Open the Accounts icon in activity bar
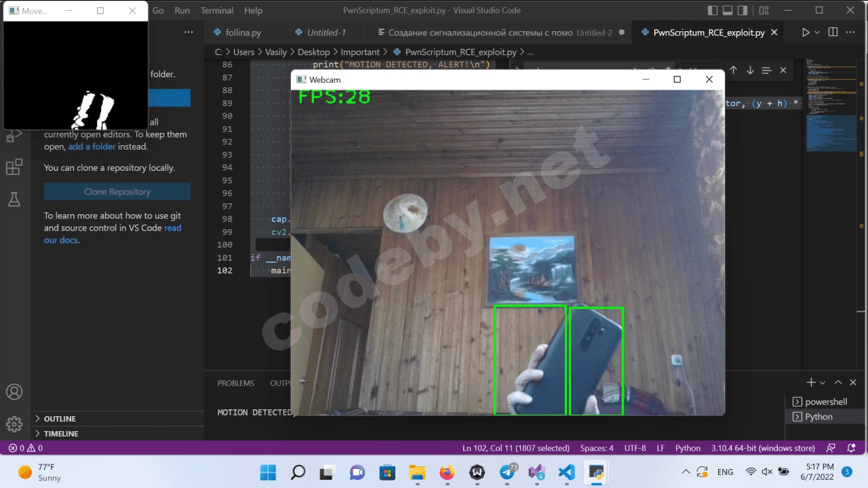868x488 pixels. click(14, 392)
